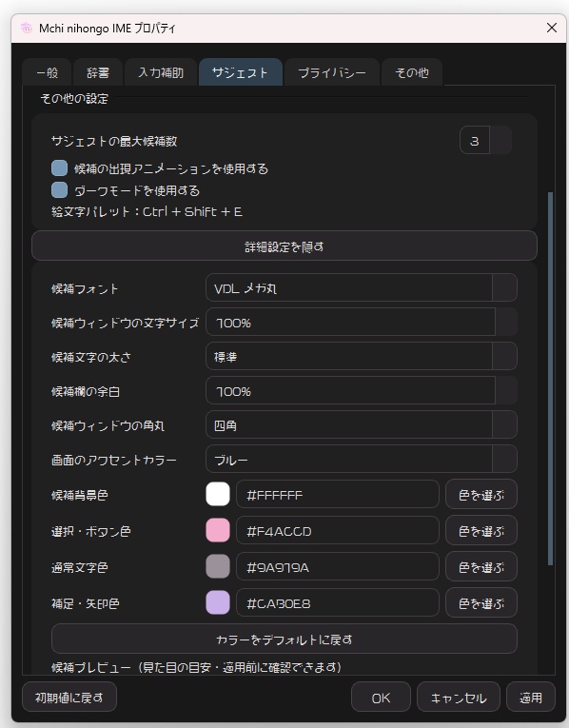Close the Mchi nihongo IME properties window

pyautogui.click(x=551, y=28)
